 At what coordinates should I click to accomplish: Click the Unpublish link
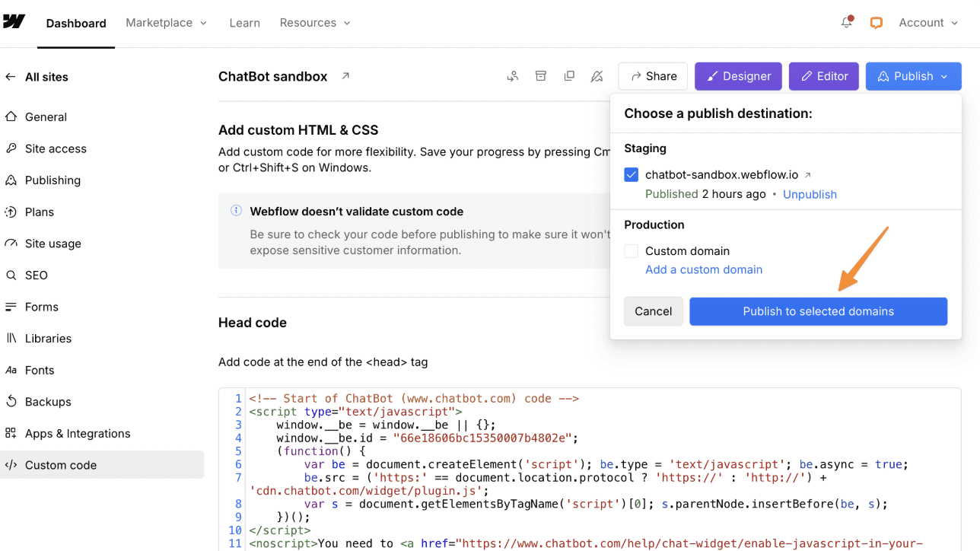810,194
